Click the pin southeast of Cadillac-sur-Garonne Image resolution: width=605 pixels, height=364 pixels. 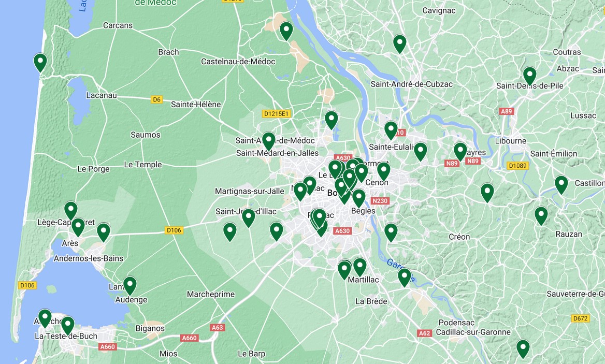(523, 349)
